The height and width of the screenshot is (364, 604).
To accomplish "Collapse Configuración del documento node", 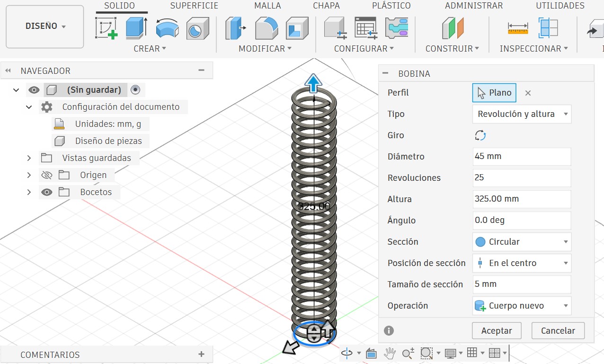I will (29, 107).
